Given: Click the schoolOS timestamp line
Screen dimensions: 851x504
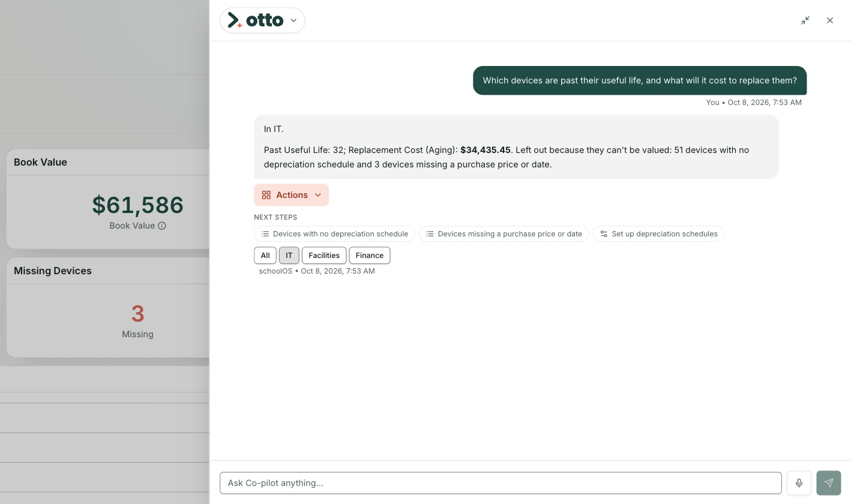Looking at the screenshot, I should (317, 271).
